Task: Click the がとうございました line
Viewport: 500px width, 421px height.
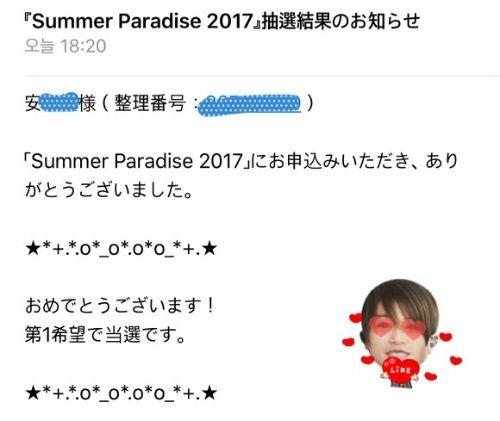Action: click(109, 190)
